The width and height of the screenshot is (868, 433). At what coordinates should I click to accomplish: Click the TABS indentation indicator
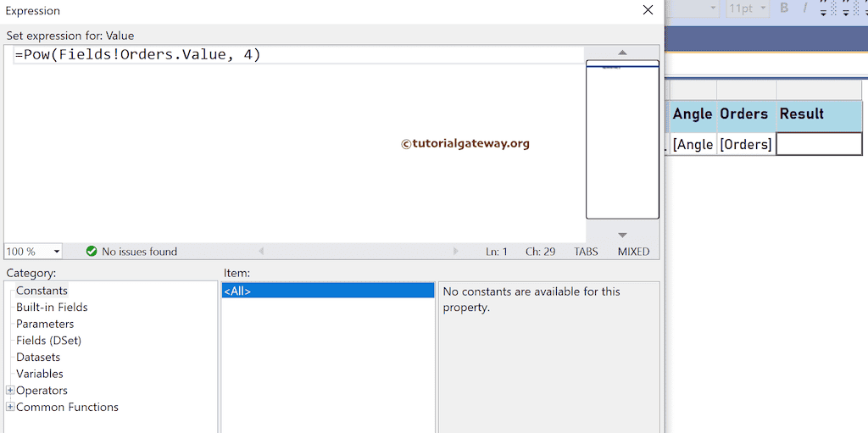coord(586,252)
